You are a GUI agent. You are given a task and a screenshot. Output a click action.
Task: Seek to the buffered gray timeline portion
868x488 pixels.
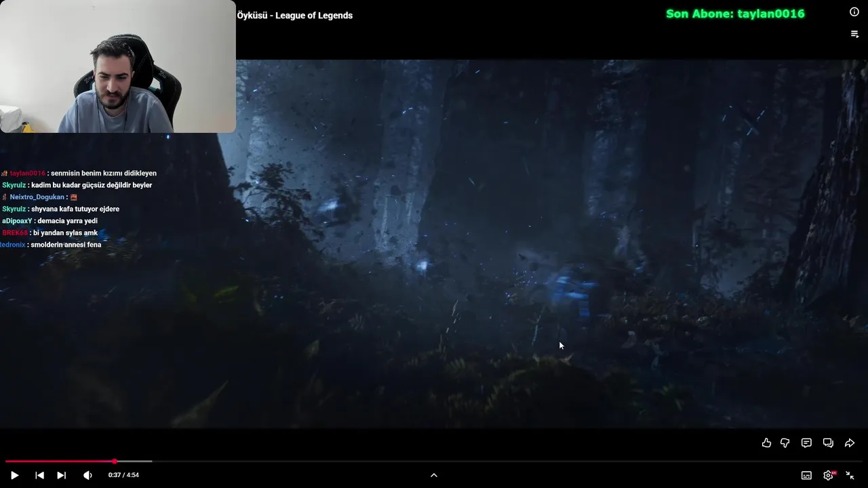point(136,462)
